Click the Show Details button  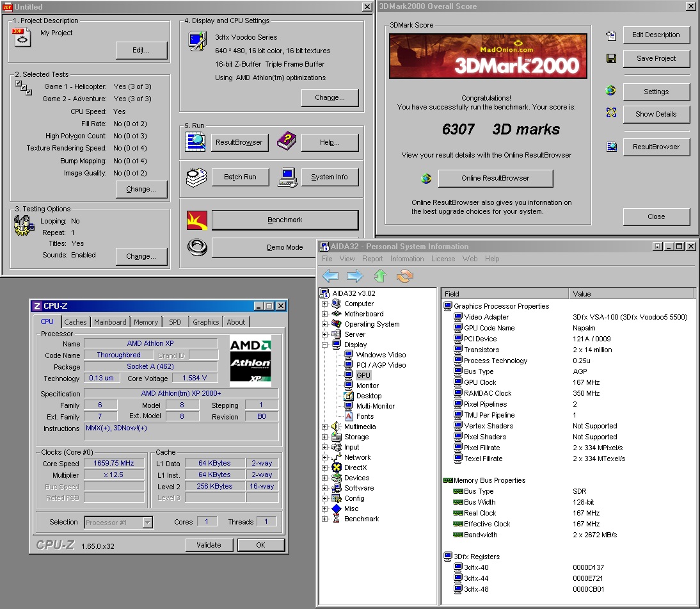[x=656, y=115]
